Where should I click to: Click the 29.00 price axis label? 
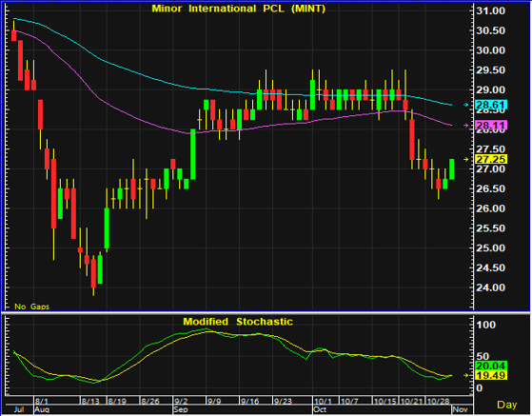(x=491, y=89)
